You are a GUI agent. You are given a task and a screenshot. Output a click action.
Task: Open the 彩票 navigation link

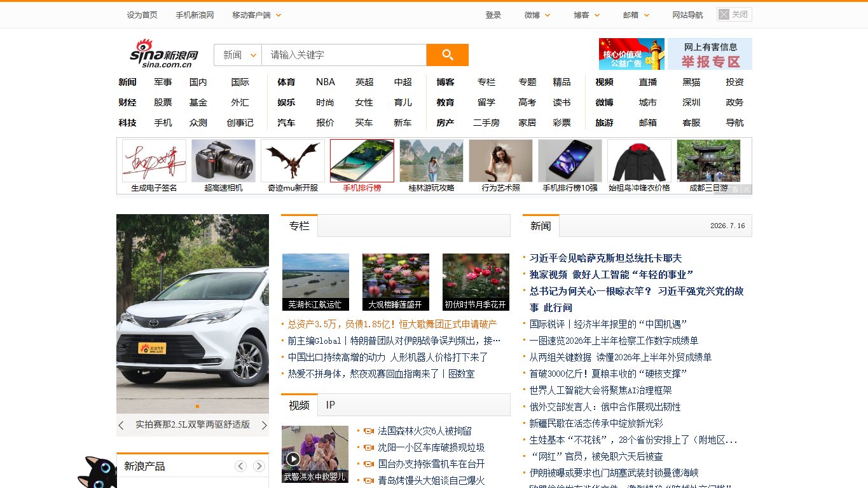pyautogui.click(x=561, y=123)
